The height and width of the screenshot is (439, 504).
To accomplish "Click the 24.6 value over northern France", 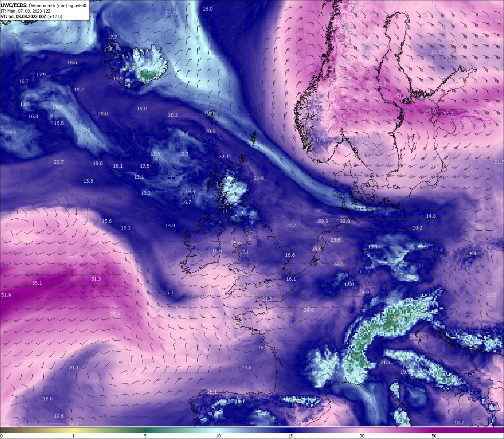I will point(309,310).
